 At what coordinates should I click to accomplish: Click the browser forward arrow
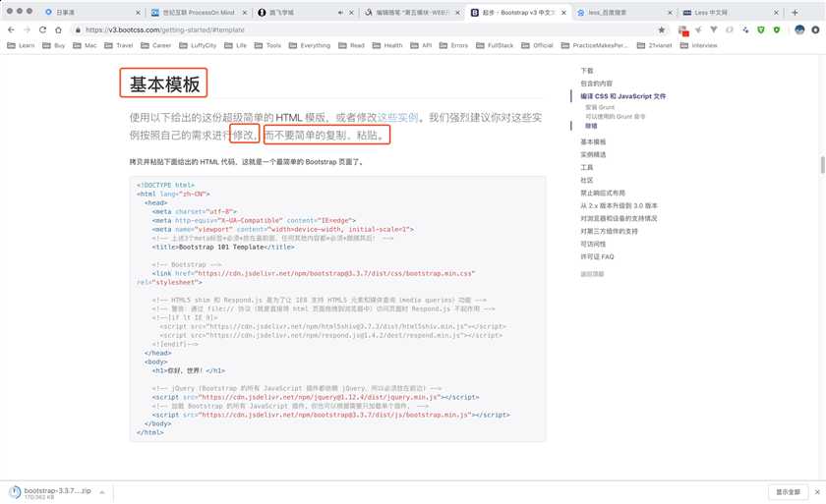[27, 30]
